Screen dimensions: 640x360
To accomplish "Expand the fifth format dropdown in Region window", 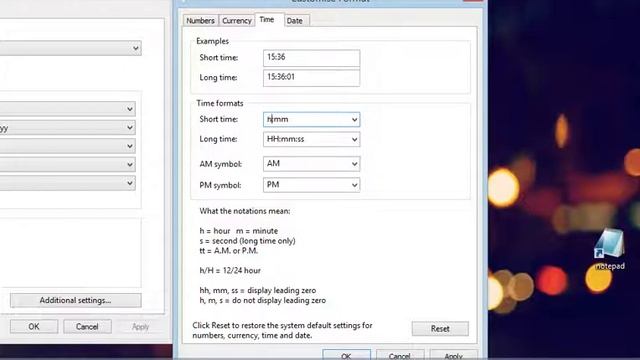I will pyautogui.click(x=130, y=183).
